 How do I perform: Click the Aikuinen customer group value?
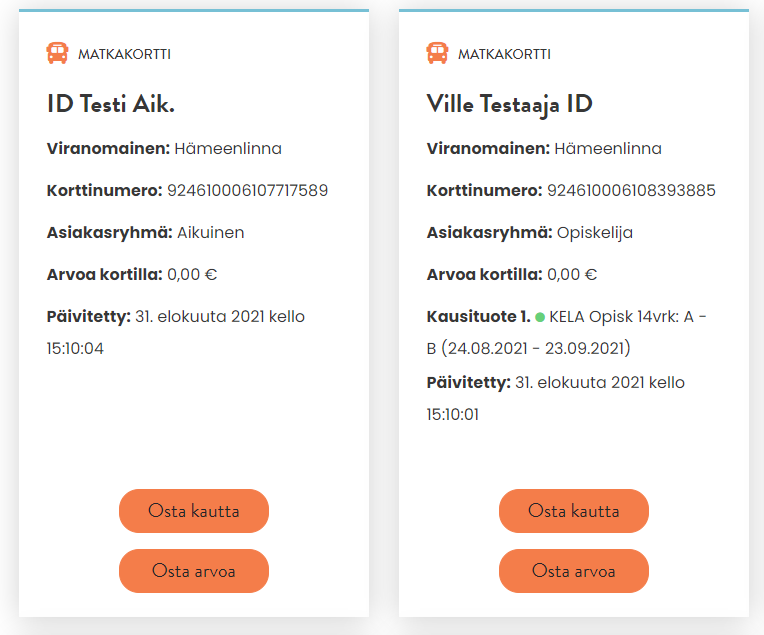click(210, 232)
